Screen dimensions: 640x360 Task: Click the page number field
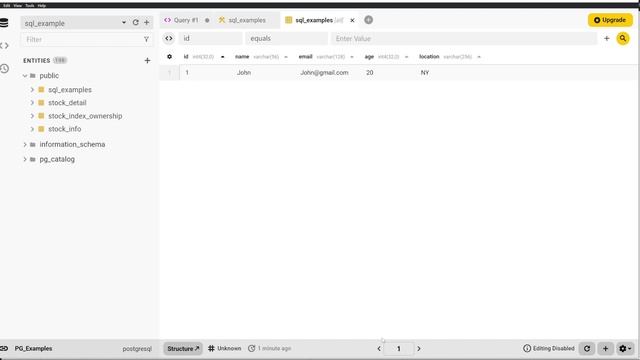point(399,349)
